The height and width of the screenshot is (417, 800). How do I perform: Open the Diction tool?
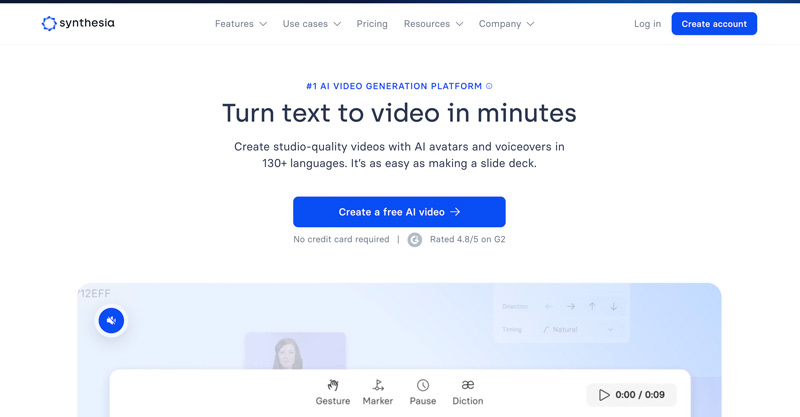tap(467, 392)
